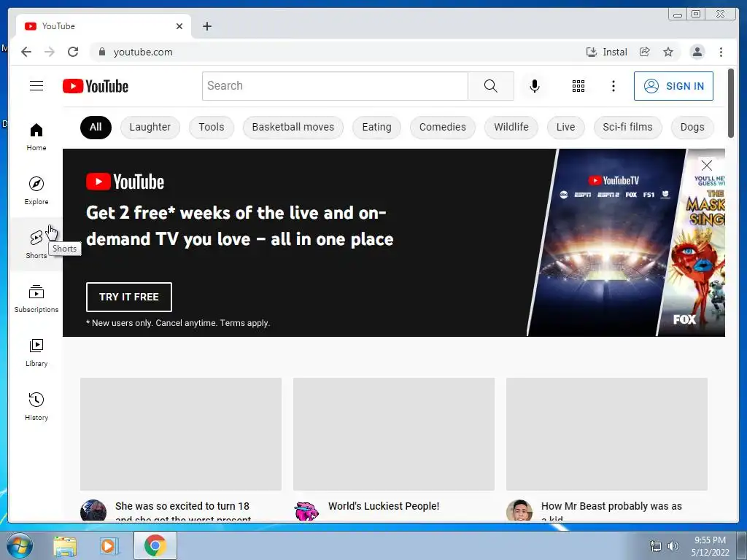Open Explore in the sidebar
The width and height of the screenshot is (747, 560).
36,190
